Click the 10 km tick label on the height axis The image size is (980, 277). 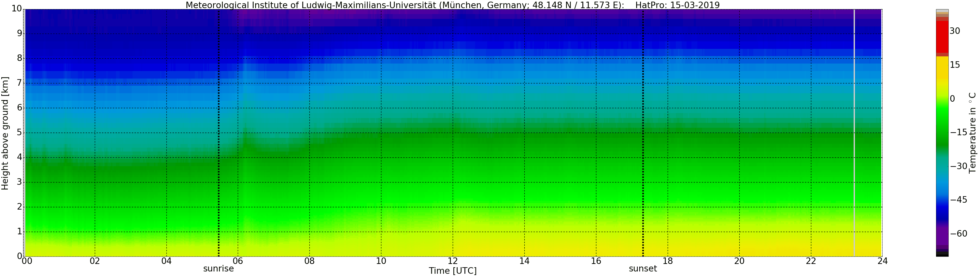coord(17,9)
